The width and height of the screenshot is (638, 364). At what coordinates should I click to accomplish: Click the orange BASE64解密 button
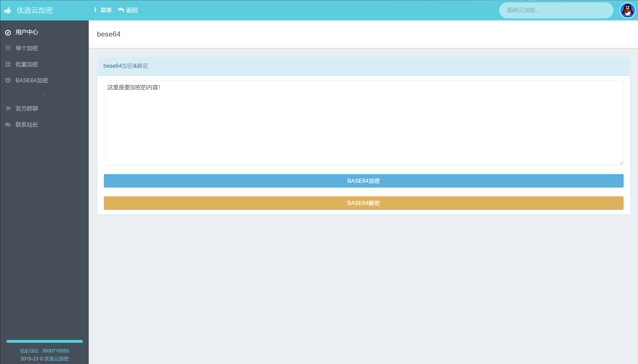(364, 203)
